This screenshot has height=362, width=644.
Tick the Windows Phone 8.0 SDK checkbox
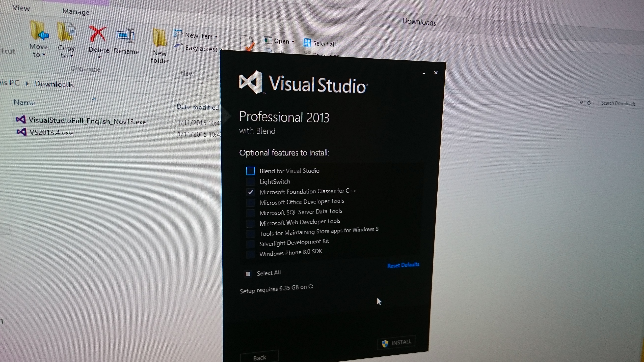click(250, 254)
